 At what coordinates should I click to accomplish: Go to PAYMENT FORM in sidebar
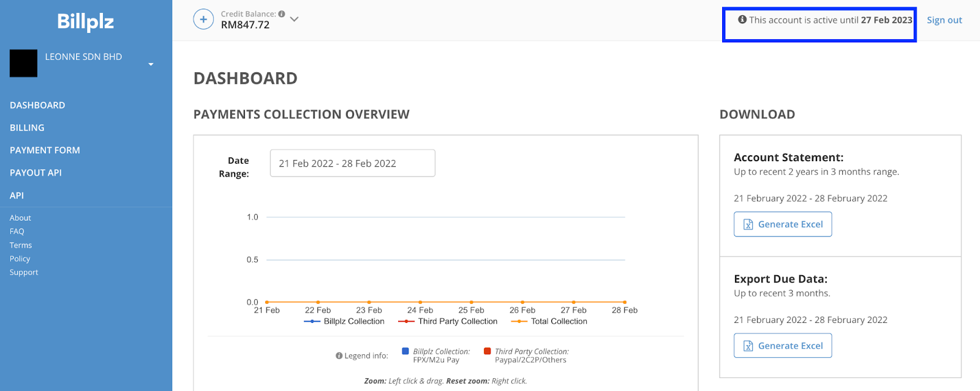(45, 150)
